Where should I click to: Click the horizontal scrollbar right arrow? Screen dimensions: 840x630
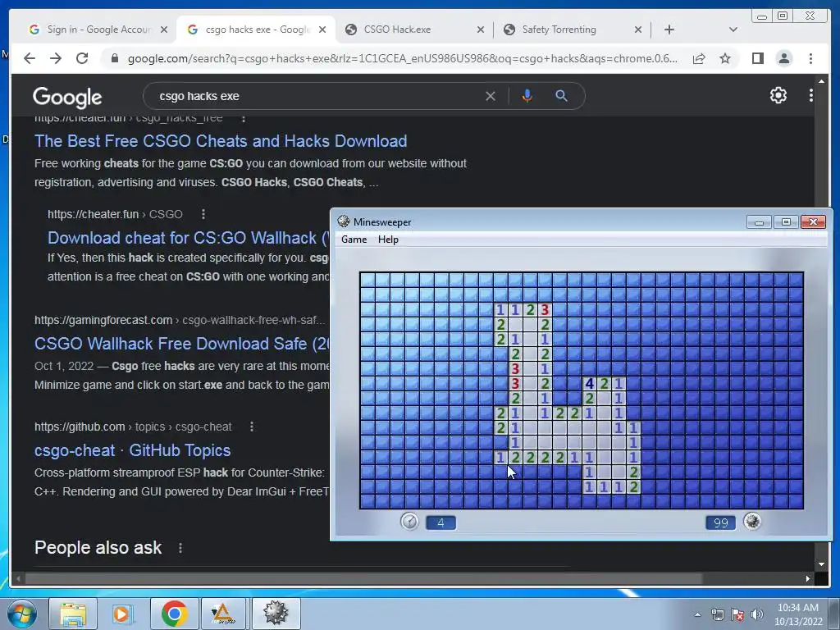click(x=808, y=578)
